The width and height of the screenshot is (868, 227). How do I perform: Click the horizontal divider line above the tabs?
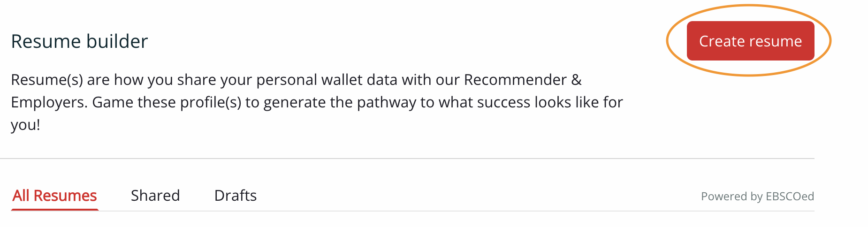(x=407, y=159)
